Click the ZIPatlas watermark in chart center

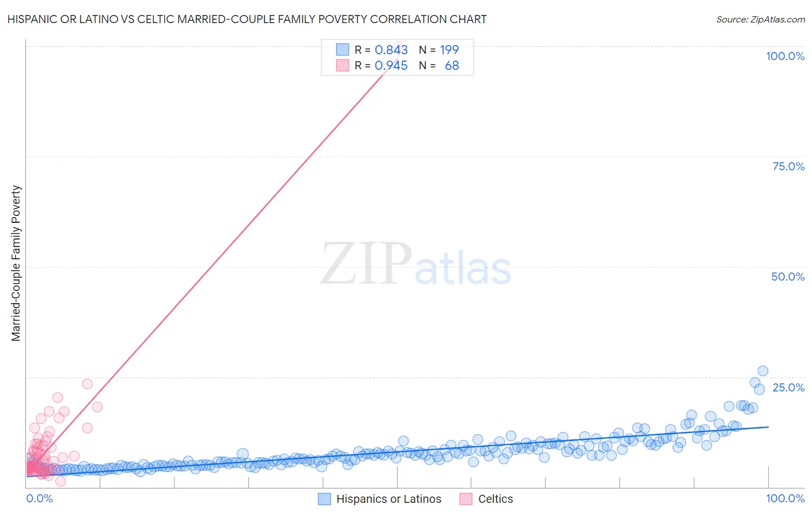416,264
